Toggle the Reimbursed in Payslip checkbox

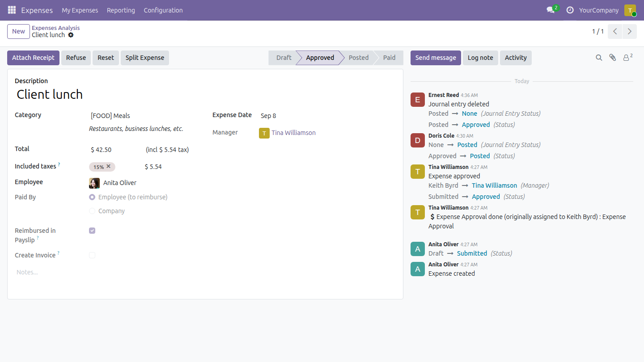[92, 231]
